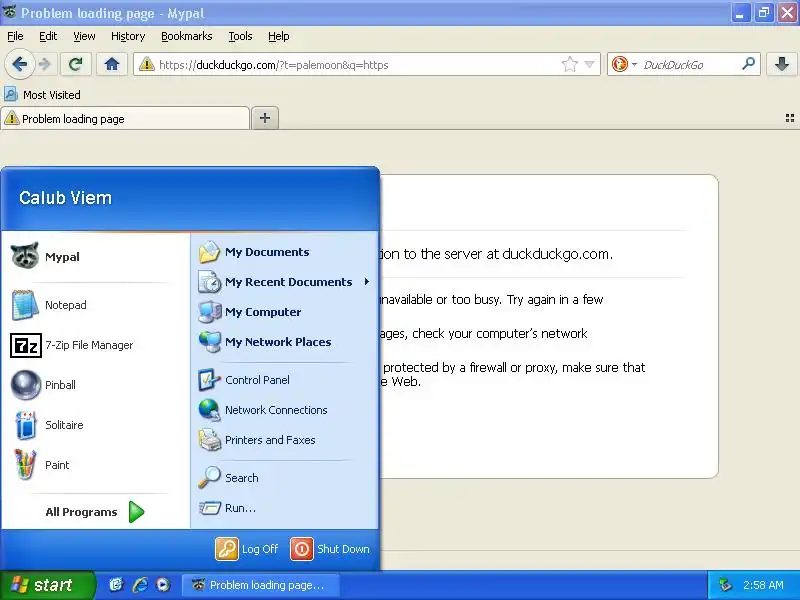Image resolution: width=800 pixels, height=600 pixels.
Task: Expand All Programs with the green arrow
Action: click(x=136, y=512)
